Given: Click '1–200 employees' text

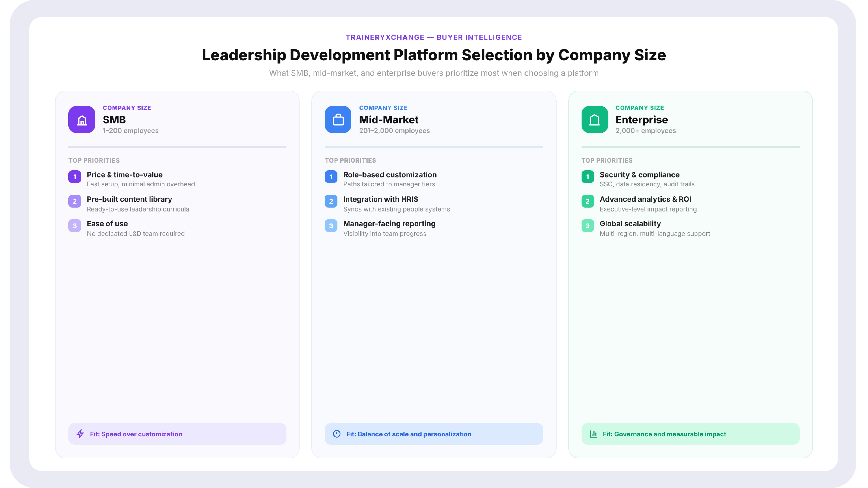Looking at the screenshot, I should pyautogui.click(x=131, y=131).
